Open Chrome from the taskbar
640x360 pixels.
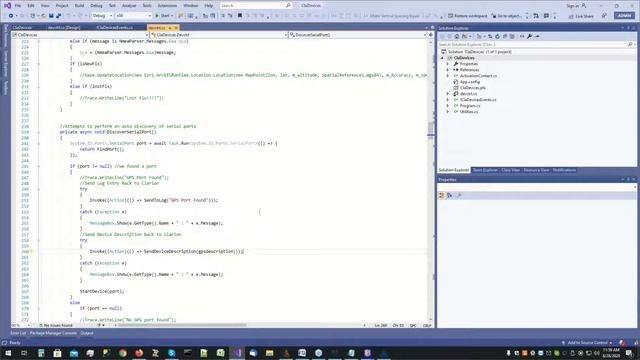point(122,353)
